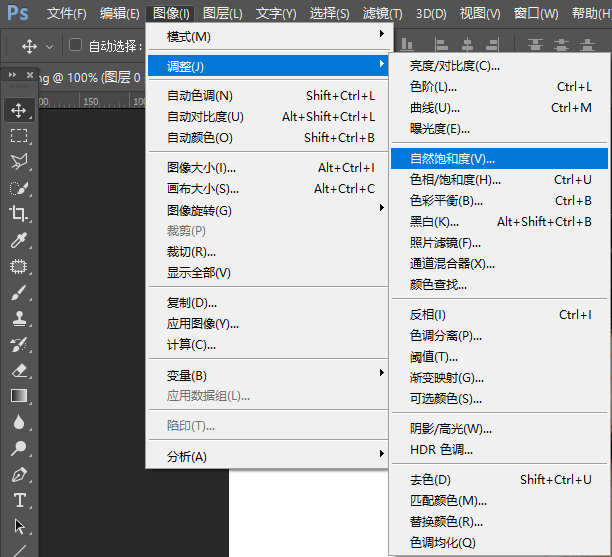Toggle the 自动选择 checkbox

pos(75,45)
